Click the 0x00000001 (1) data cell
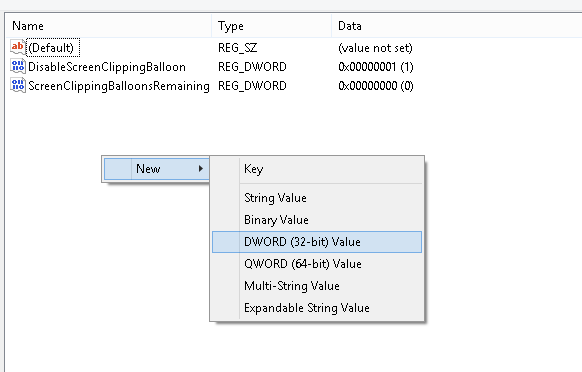Screen dimensions: 582x372 coord(376,67)
